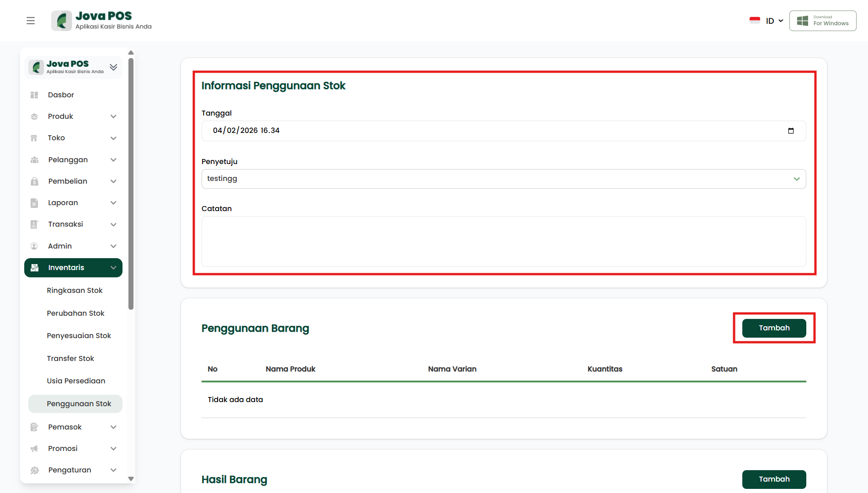
Task: Click the Jova POS leaf logo in header
Action: click(62, 21)
